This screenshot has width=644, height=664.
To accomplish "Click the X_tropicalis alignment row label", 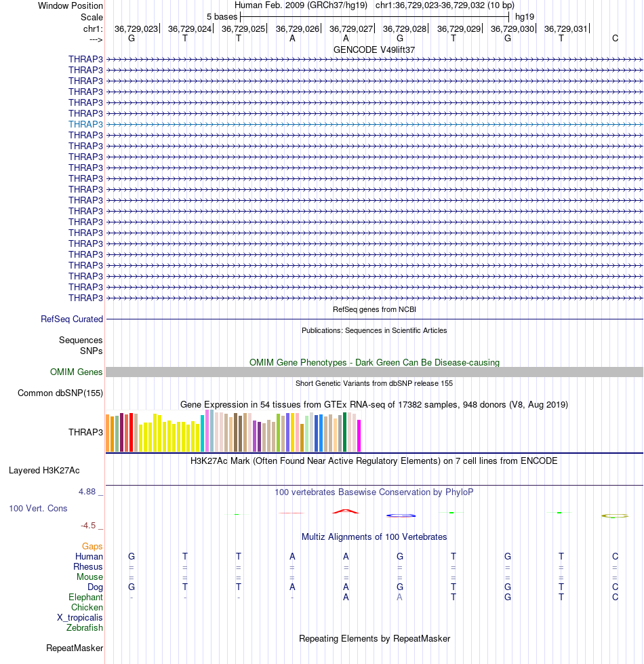I will coord(80,617).
